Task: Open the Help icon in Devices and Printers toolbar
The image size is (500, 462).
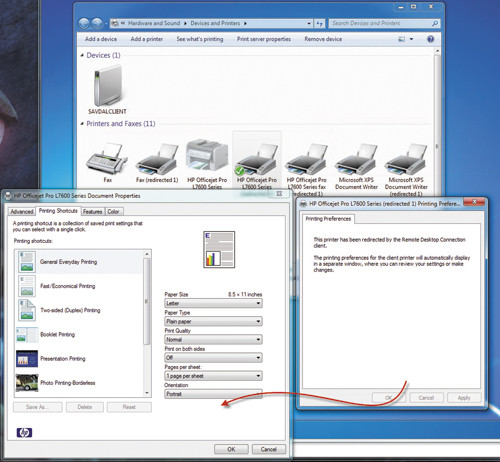Action: (431, 39)
